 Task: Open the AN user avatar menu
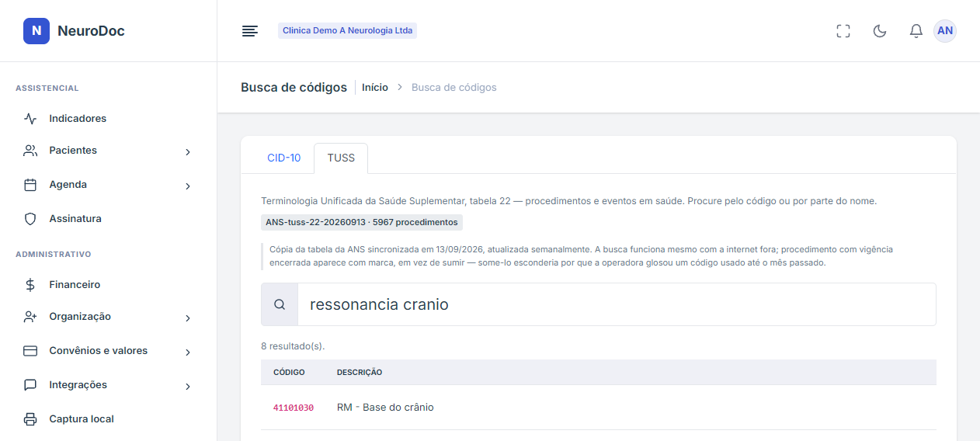(945, 31)
